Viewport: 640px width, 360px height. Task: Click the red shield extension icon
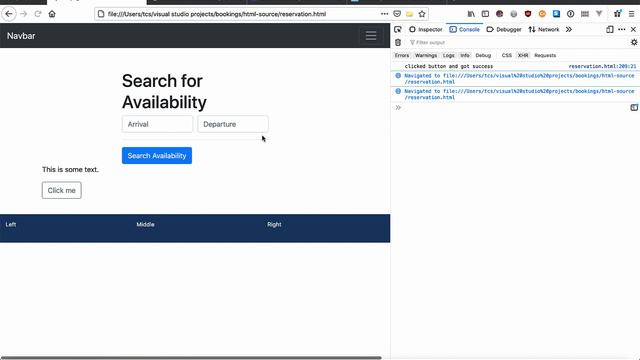[528, 14]
